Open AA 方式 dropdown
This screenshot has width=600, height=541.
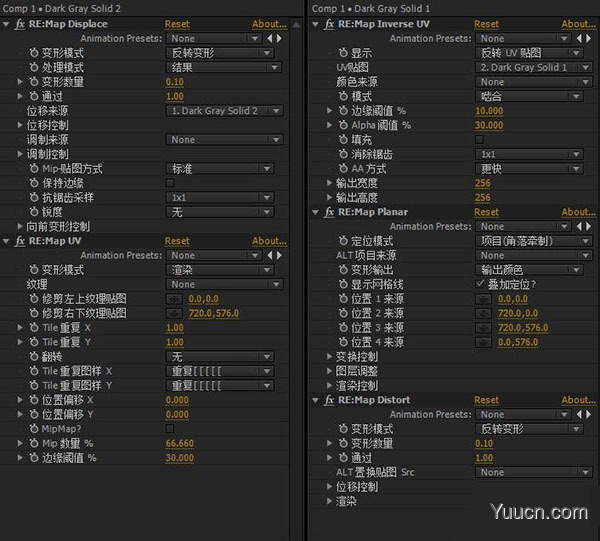click(529, 168)
